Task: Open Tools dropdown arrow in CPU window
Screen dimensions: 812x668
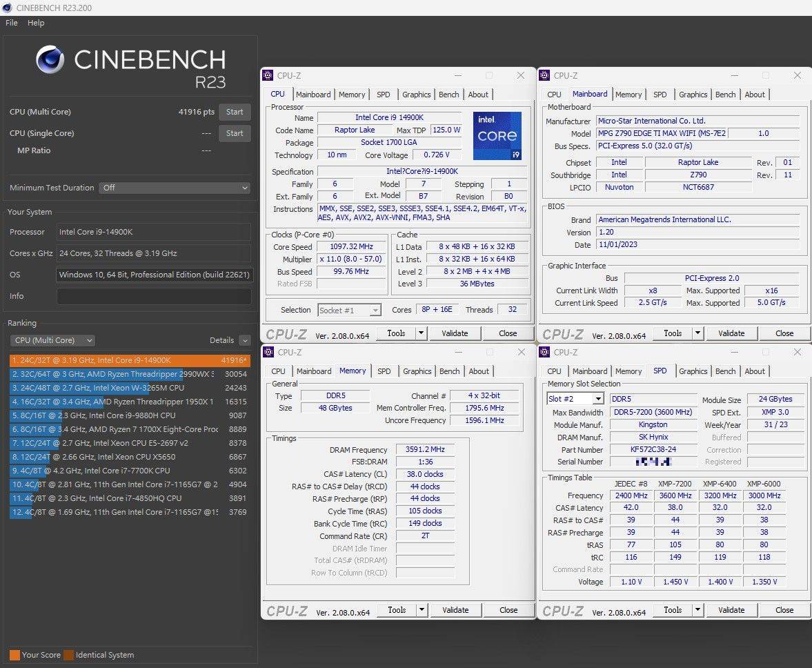Action: [x=422, y=333]
